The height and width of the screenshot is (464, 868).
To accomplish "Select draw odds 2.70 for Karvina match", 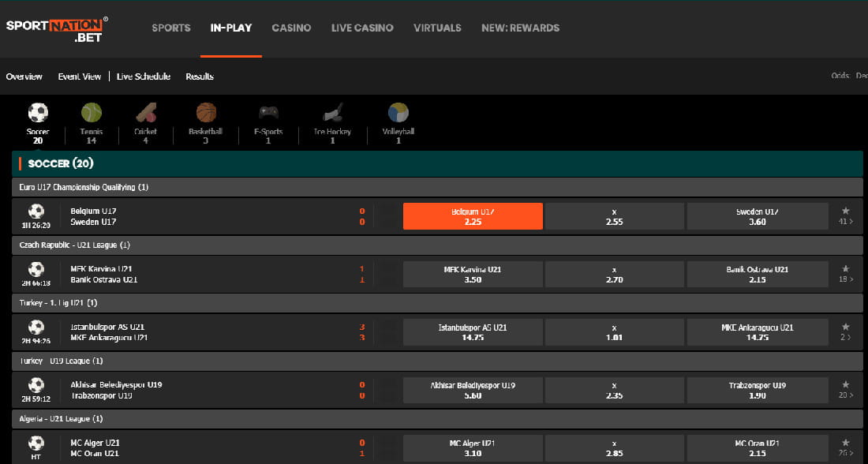I will tap(615, 274).
